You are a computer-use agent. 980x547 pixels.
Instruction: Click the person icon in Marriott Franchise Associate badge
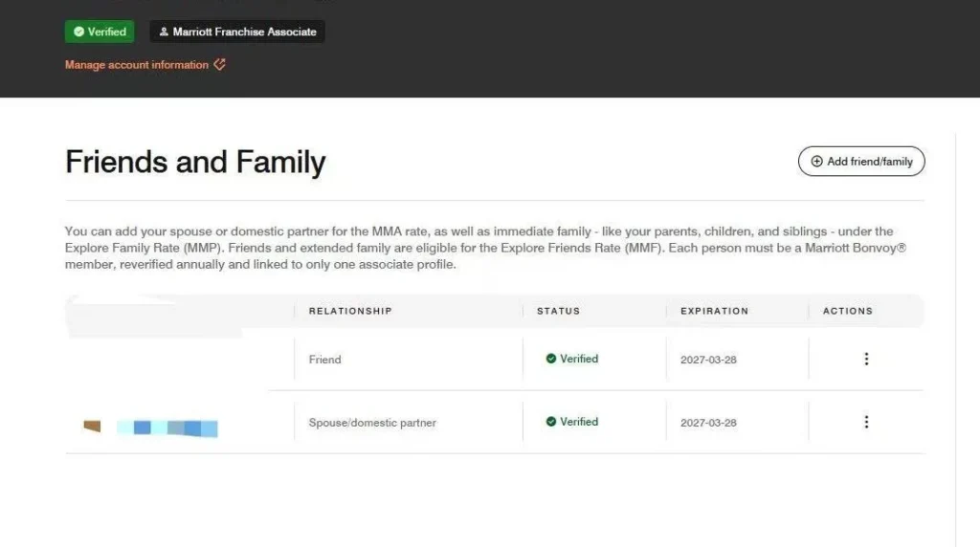(x=164, y=32)
